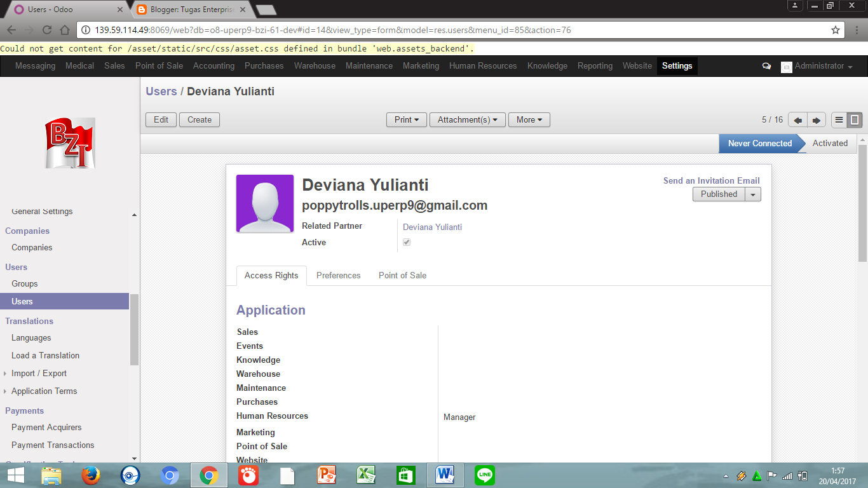Image resolution: width=868 pixels, height=488 pixels.
Task: Open the Windows Start button
Action: tap(16, 475)
